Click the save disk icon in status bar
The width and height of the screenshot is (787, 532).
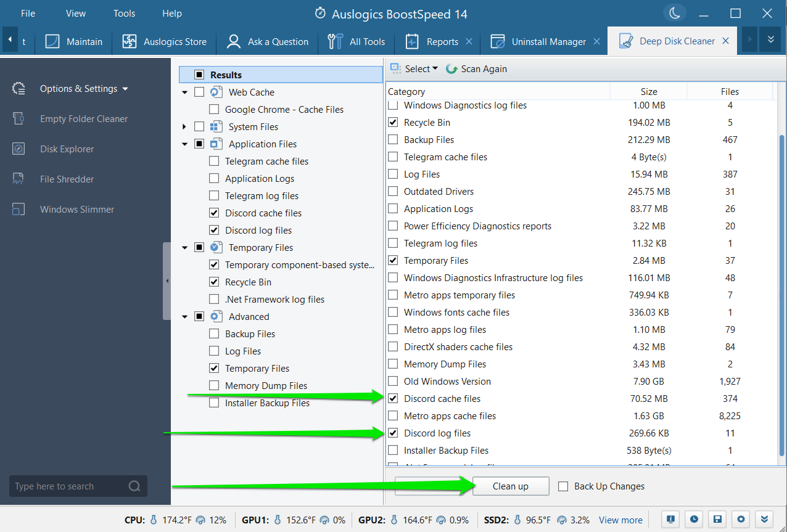coord(718,520)
